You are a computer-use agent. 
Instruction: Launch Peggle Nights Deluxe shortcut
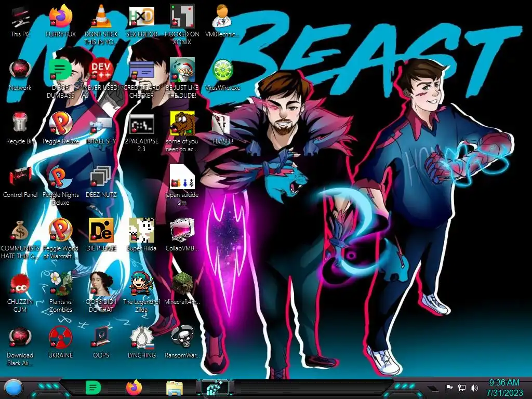tap(60, 186)
